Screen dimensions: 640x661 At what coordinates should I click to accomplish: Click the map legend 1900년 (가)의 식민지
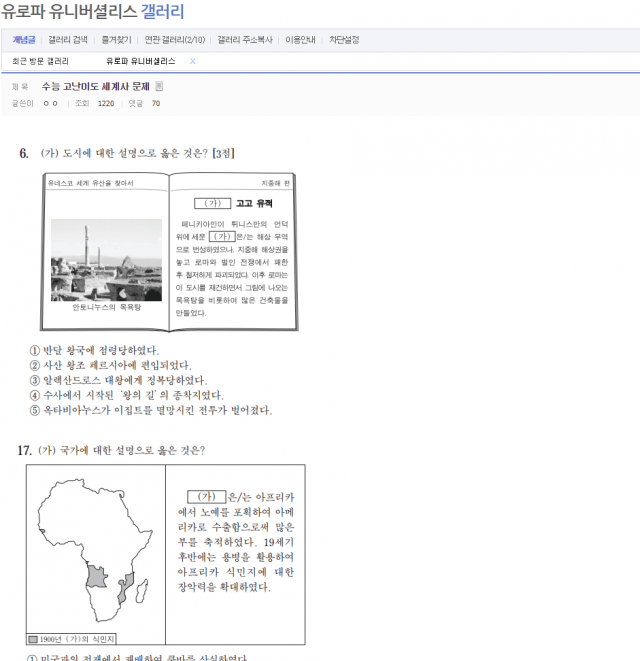coord(71,640)
